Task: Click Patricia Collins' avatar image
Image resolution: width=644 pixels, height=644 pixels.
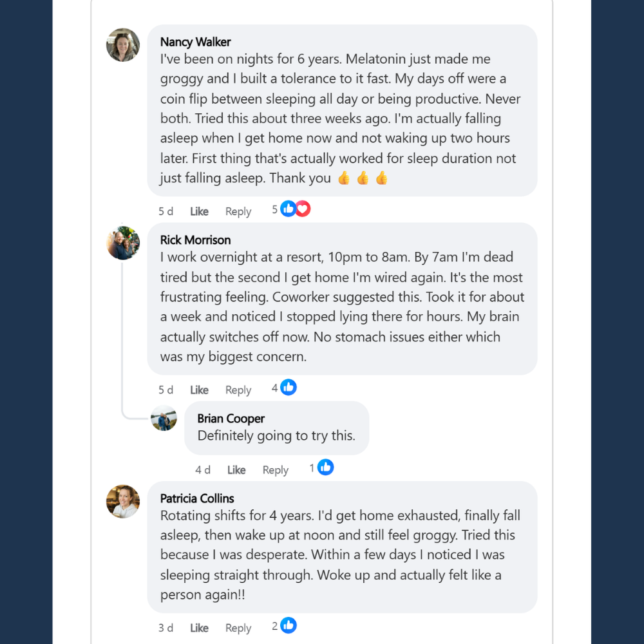Action: pyautogui.click(x=123, y=501)
